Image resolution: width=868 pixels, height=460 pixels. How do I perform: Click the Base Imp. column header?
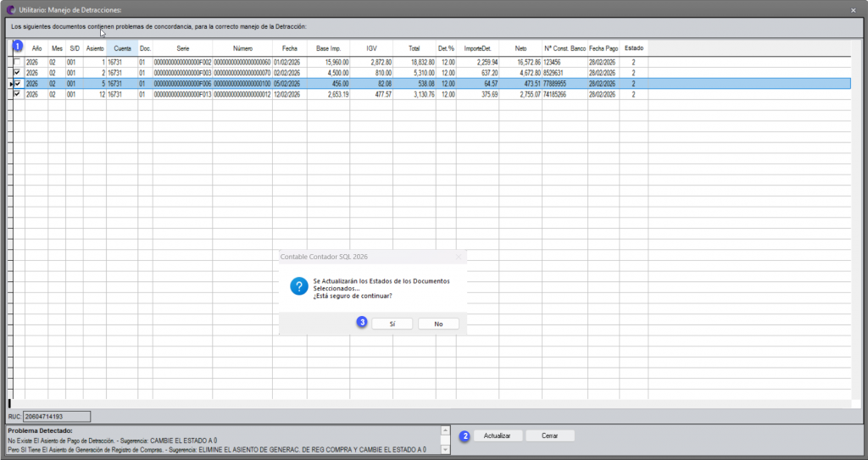(328, 48)
